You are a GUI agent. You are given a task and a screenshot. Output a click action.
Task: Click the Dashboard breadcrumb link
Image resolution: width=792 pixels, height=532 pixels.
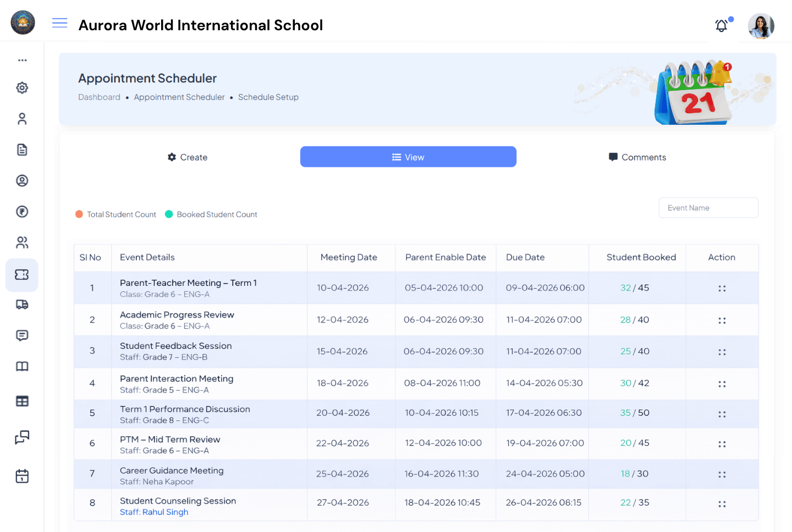[99, 97]
